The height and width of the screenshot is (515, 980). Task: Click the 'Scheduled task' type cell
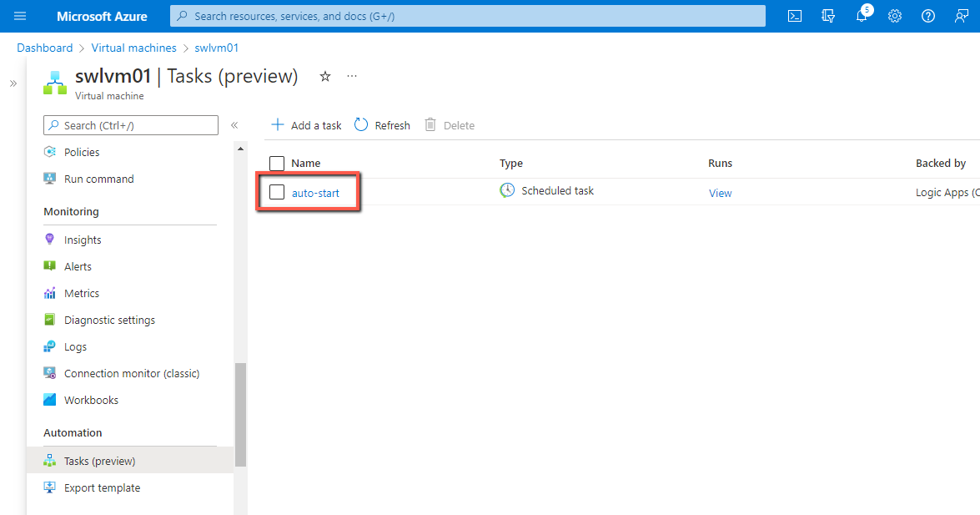[557, 191]
